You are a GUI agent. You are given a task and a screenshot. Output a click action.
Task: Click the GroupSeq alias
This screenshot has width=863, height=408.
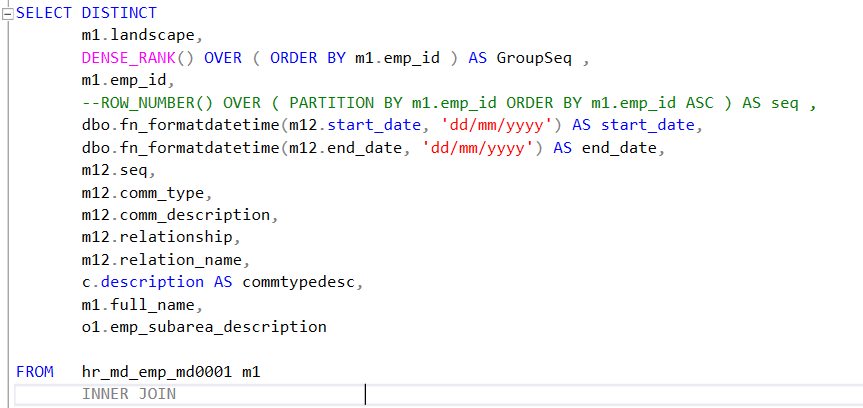pos(534,58)
